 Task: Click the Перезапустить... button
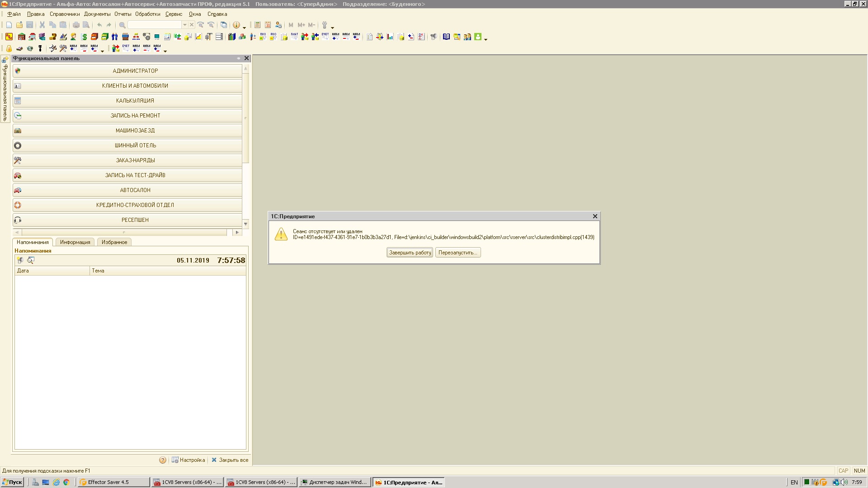click(458, 253)
